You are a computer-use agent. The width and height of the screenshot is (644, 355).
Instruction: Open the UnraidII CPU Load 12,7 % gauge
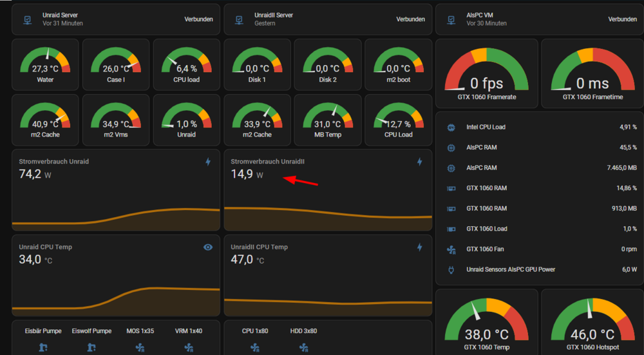coord(399,120)
